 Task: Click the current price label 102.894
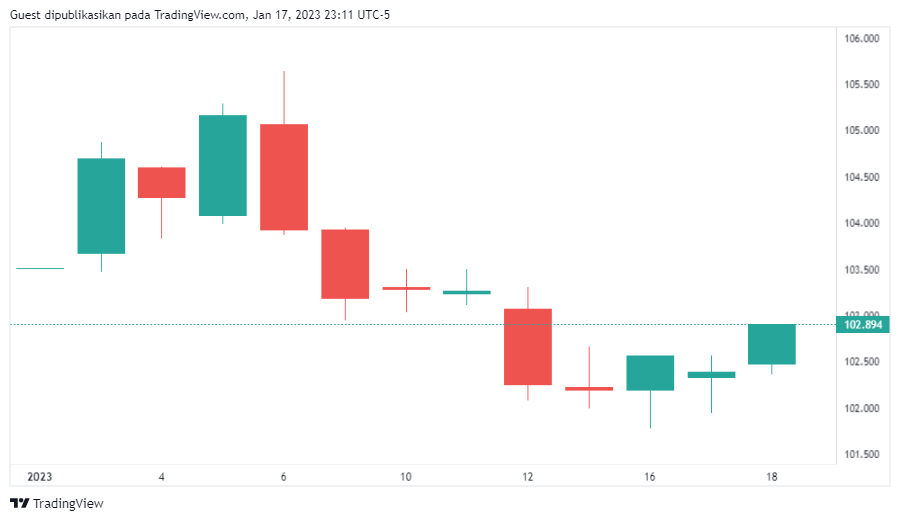(864, 325)
